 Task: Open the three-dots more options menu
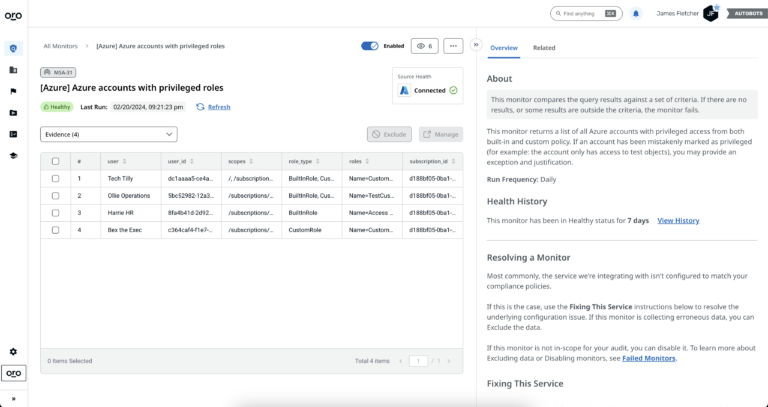click(x=453, y=46)
